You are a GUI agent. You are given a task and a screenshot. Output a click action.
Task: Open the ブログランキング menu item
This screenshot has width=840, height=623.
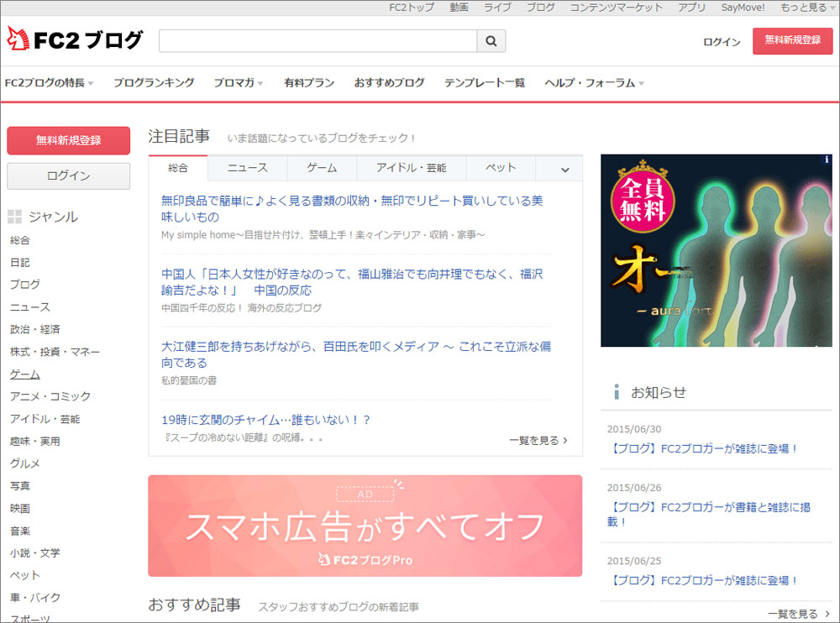click(x=154, y=83)
